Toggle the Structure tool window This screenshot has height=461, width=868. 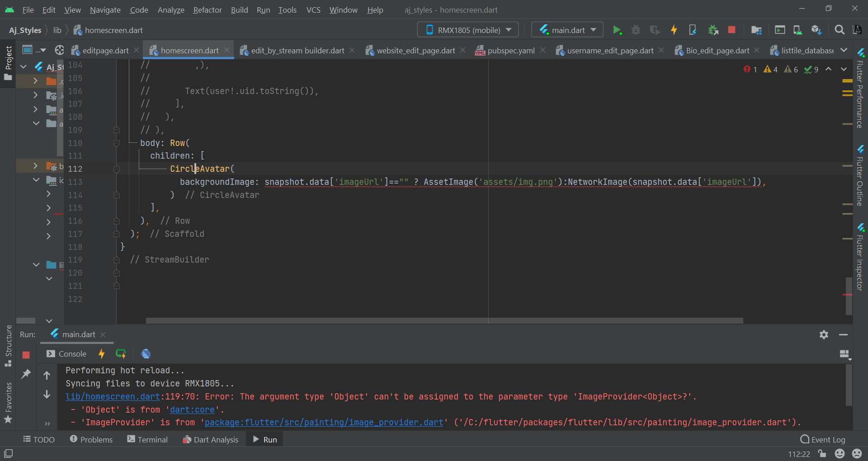pos(8,346)
